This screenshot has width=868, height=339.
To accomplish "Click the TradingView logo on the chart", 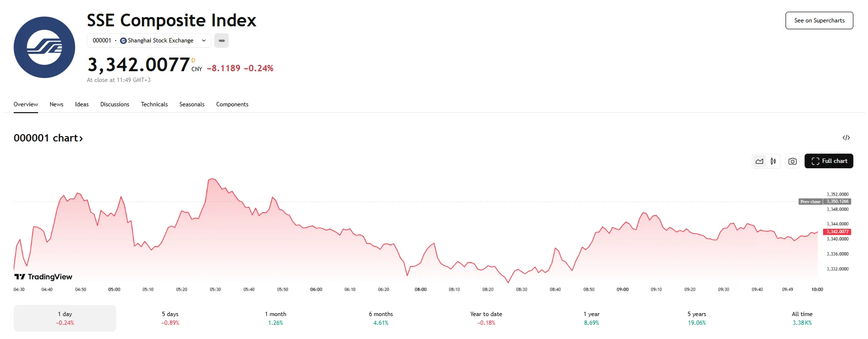I will tap(43, 277).
